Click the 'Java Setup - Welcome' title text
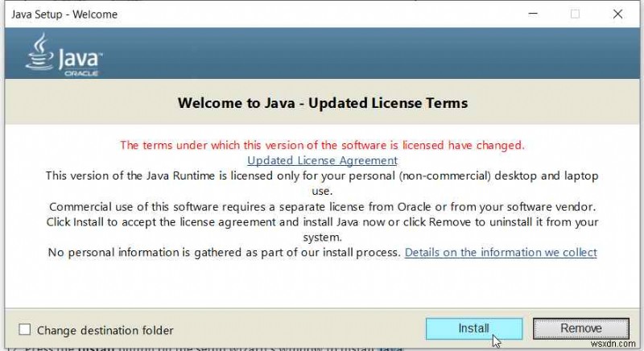 tap(64, 14)
